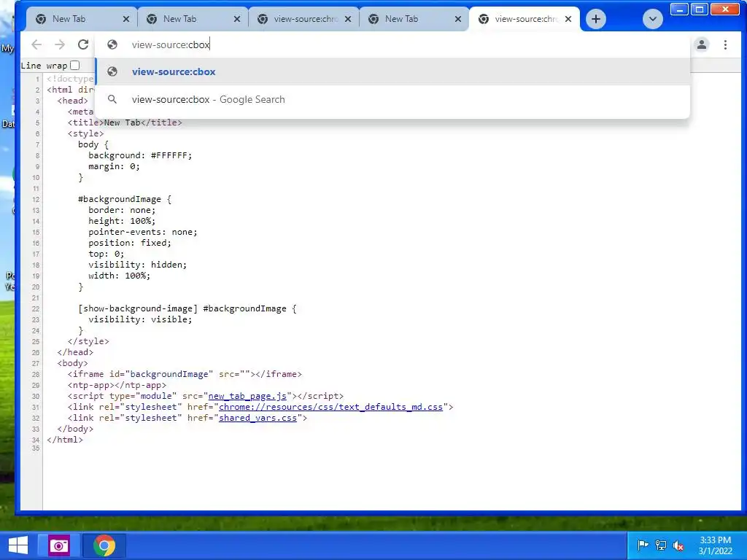Image resolution: width=747 pixels, height=560 pixels.
Task: Open a new tab with plus button
Action: tap(595, 19)
